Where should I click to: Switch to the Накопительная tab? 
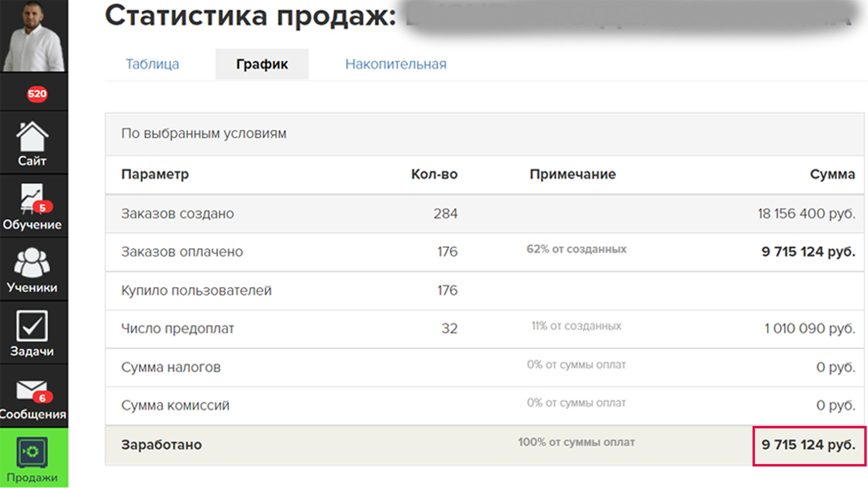pyautogui.click(x=396, y=64)
